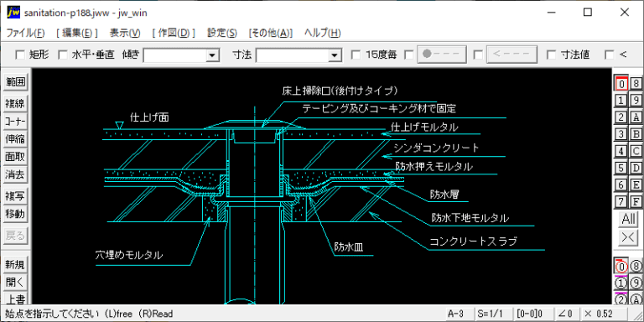The height and width of the screenshot is (322, 644).
Task: Click the A-3 paper size in status bar
Action: [459, 314]
